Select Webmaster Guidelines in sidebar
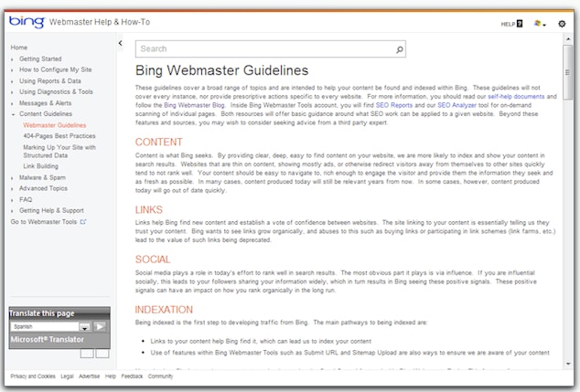 coord(54,125)
